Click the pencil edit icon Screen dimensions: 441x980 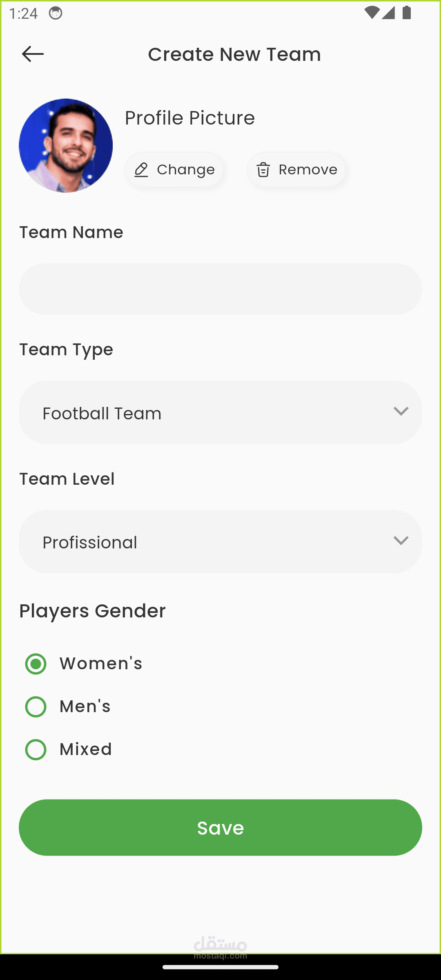coord(141,169)
